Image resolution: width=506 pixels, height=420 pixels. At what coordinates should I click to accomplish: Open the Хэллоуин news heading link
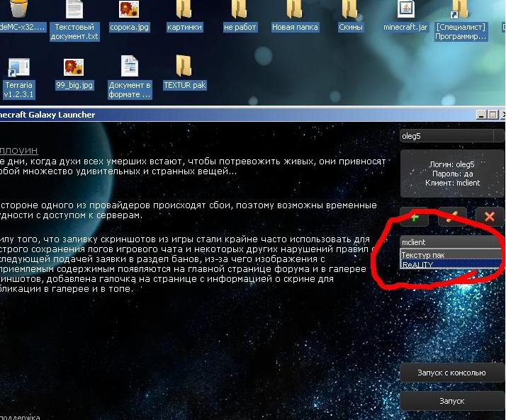click(18, 150)
